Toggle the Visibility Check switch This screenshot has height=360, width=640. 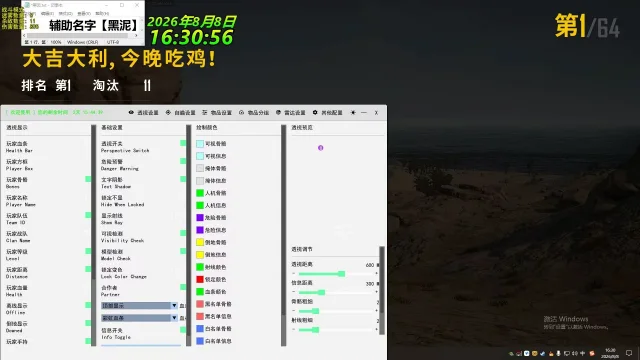click(x=183, y=233)
